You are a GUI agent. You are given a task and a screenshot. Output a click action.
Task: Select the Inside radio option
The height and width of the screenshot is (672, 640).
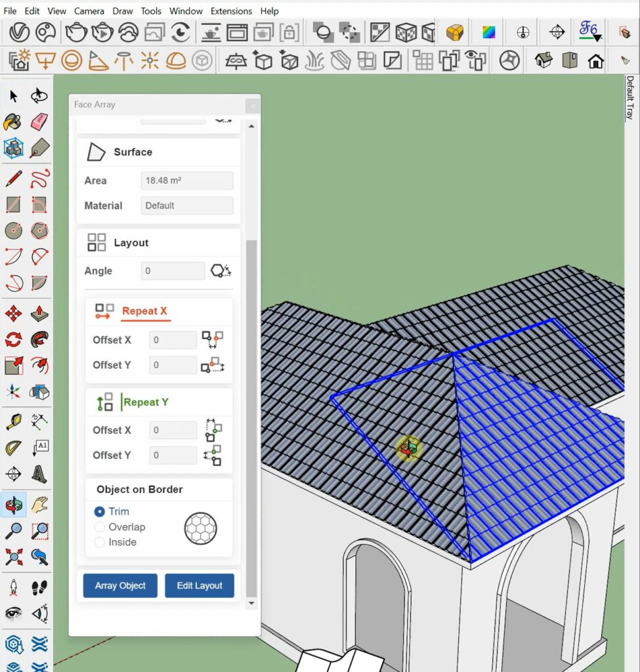[100, 542]
